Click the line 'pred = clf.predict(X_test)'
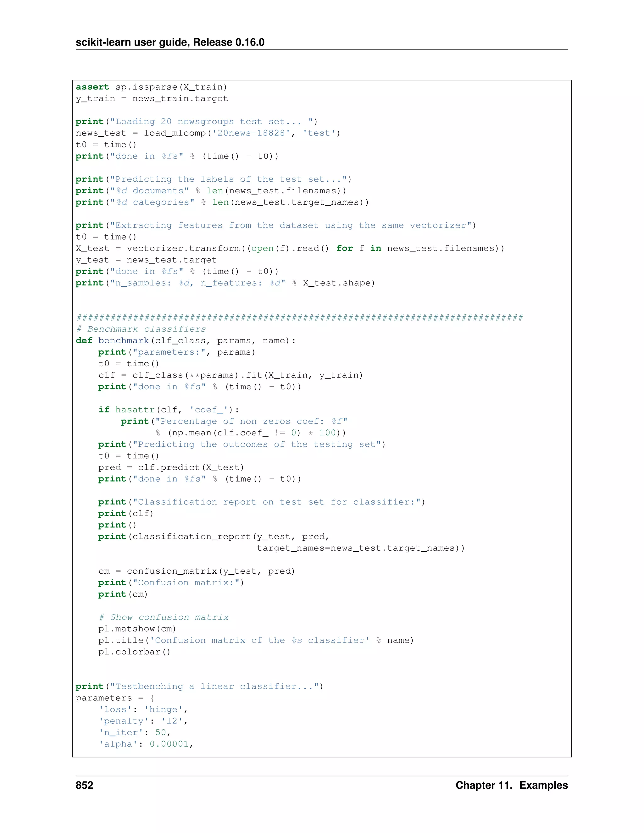This screenshot has height=833, width=644. tap(171, 468)
